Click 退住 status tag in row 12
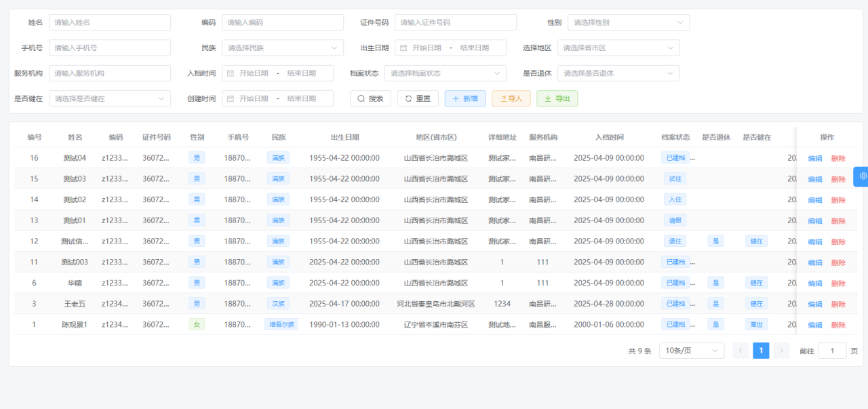 coord(675,241)
